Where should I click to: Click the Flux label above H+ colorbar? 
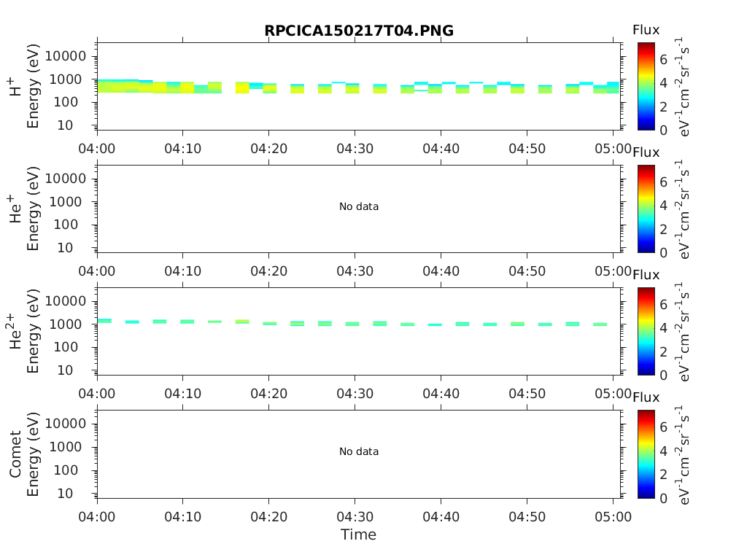[646, 30]
